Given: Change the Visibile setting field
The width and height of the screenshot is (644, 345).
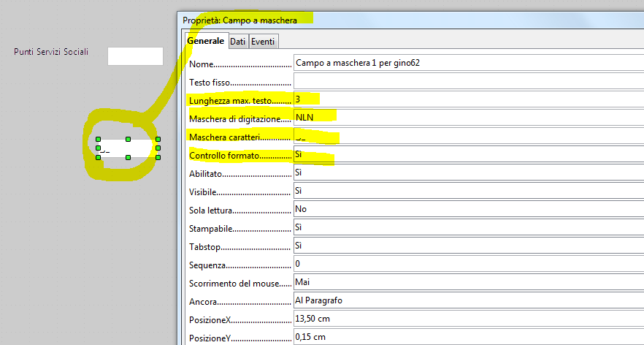Looking at the screenshot, I should (x=467, y=191).
